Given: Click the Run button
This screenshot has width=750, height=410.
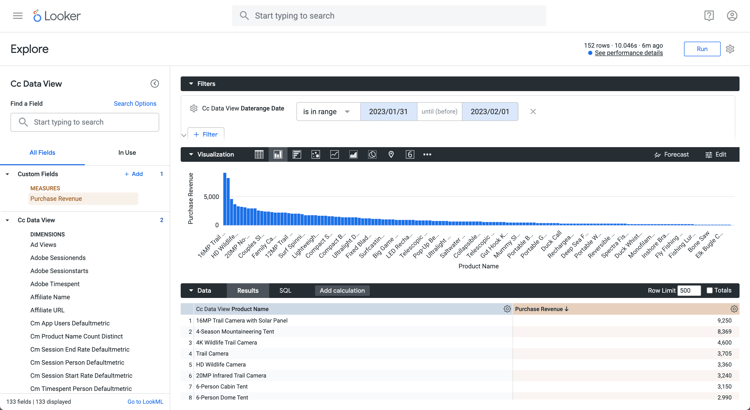Looking at the screenshot, I should click(702, 49).
